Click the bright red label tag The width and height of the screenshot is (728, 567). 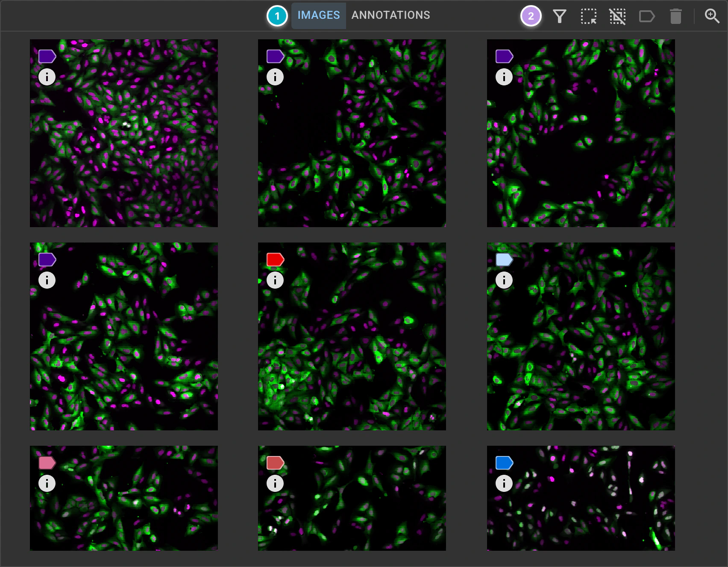[x=276, y=260]
